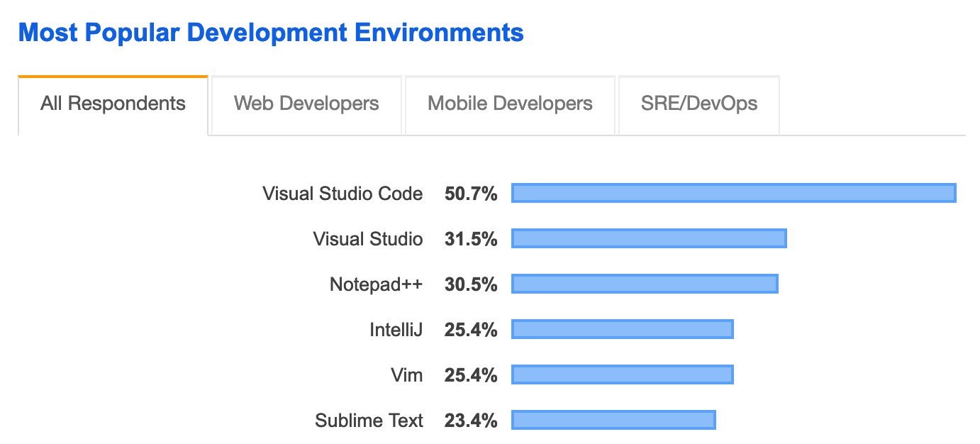Click the 25.4% value next to IntelliJ
The width and height of the screenshot is (980, 444).
(471, 330)
